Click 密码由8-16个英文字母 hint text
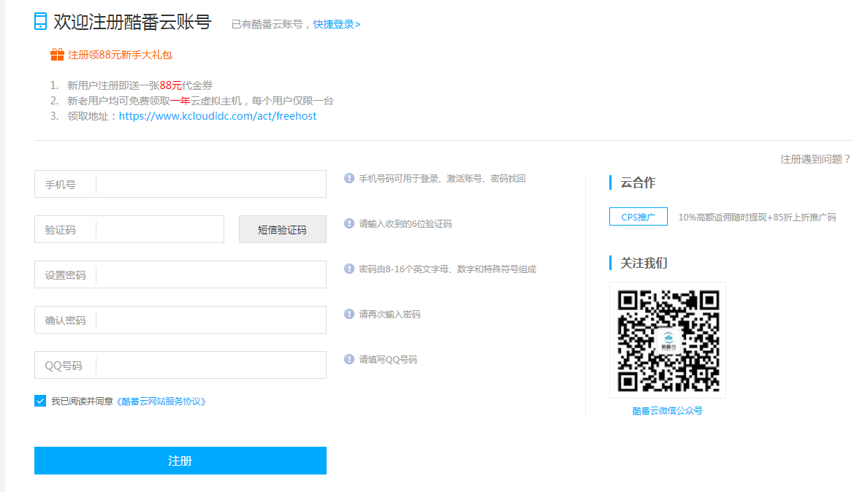Screen dimensions: 868x492 tap(447, 269)
